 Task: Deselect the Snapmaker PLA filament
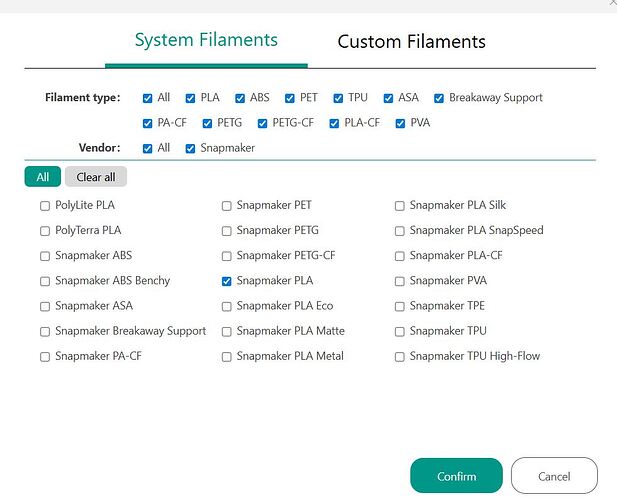[x=227, y=281]
